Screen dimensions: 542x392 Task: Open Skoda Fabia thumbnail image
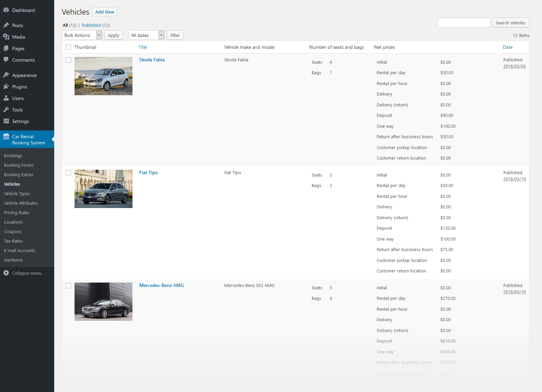pos(103,76)
